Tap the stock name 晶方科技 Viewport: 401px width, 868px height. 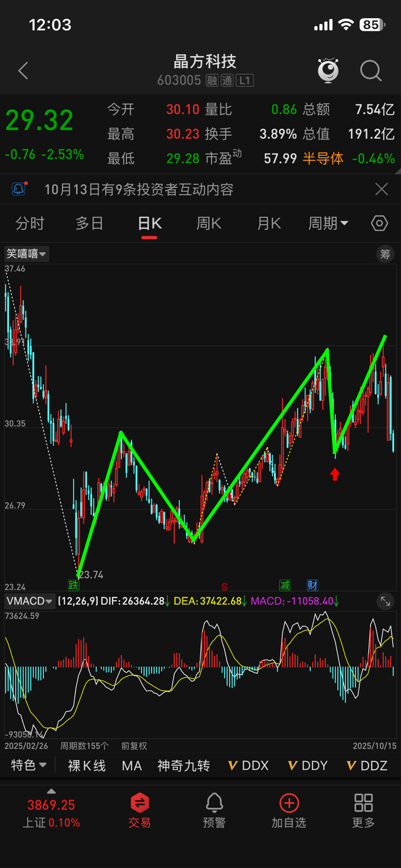pyautogui.click(x=205, y=61)
